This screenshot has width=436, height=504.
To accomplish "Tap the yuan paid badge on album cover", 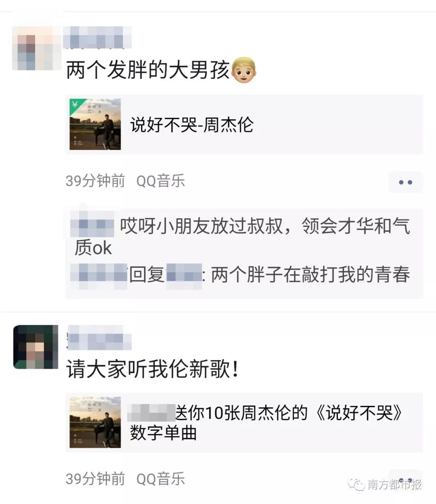I will [75, 105].
